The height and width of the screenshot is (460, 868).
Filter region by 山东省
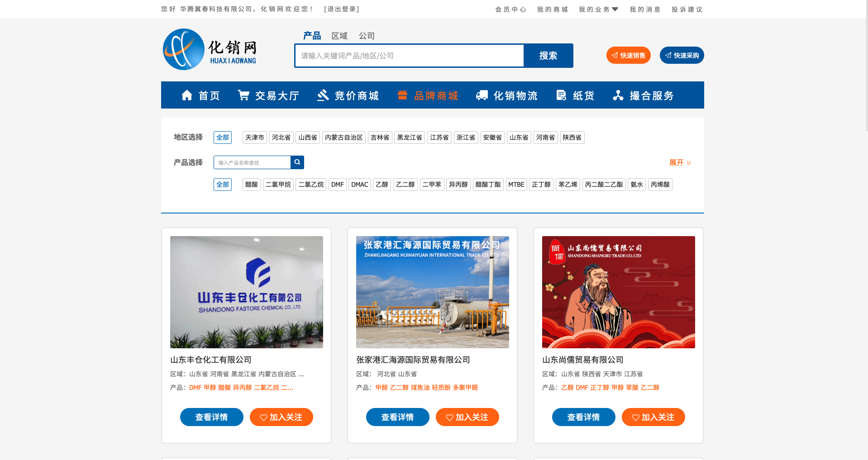pos(519,138)
